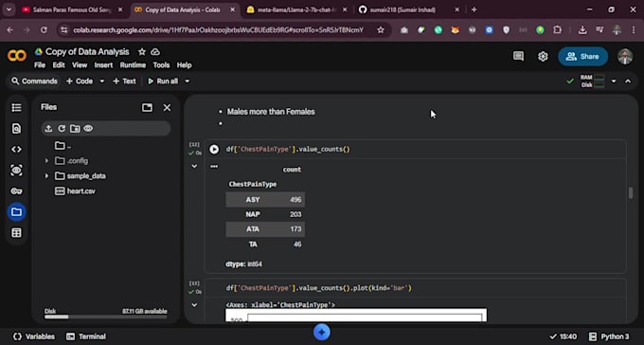
Task: Add a new Text cell
Action: click(124, 81)
